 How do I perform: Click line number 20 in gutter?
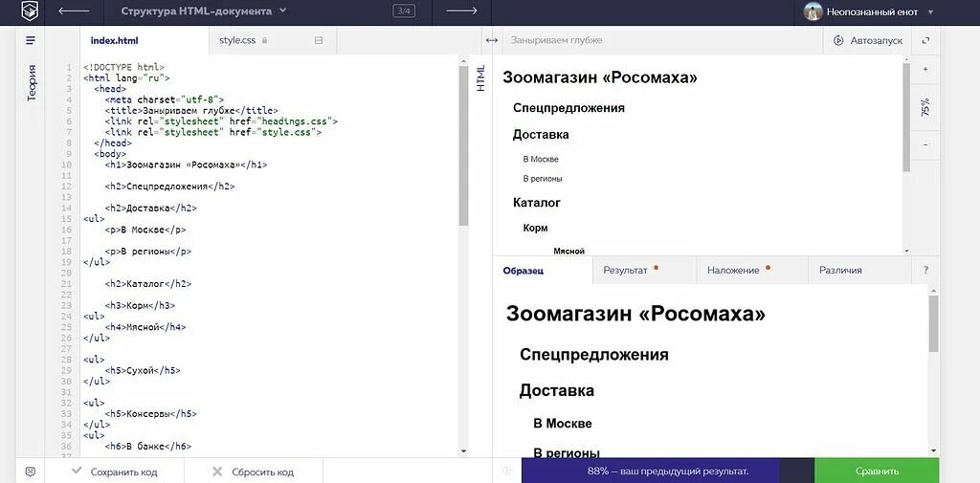(66, 273)
